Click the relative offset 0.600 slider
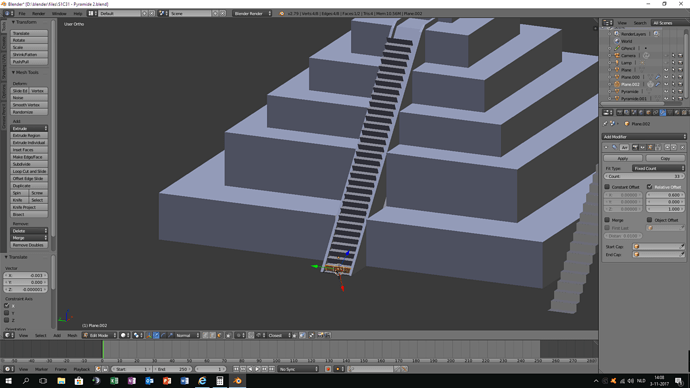 pyautogui.click(x=665, y=195)
